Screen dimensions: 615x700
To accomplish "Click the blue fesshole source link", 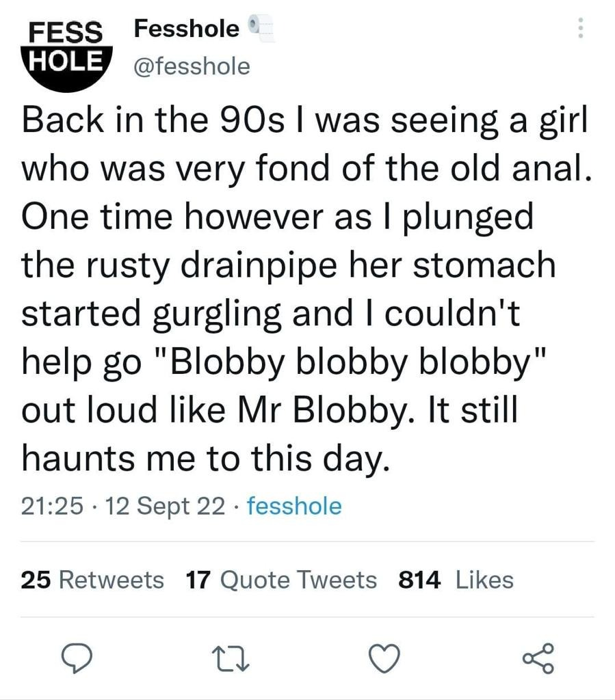I will 293,506.
